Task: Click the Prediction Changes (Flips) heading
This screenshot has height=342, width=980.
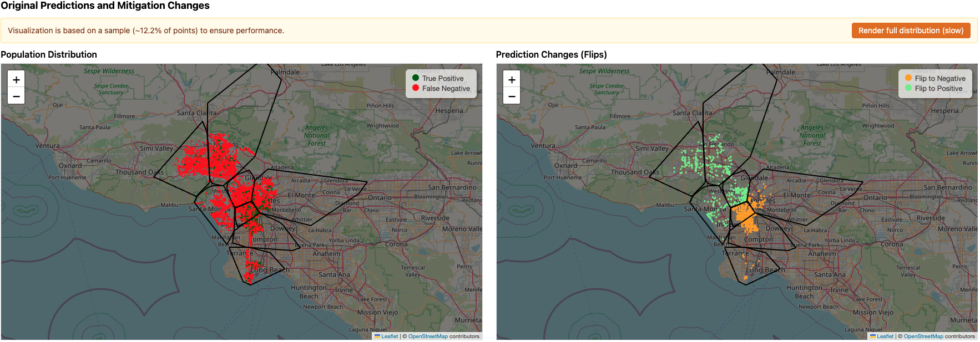Action: (x=551, y=54)
